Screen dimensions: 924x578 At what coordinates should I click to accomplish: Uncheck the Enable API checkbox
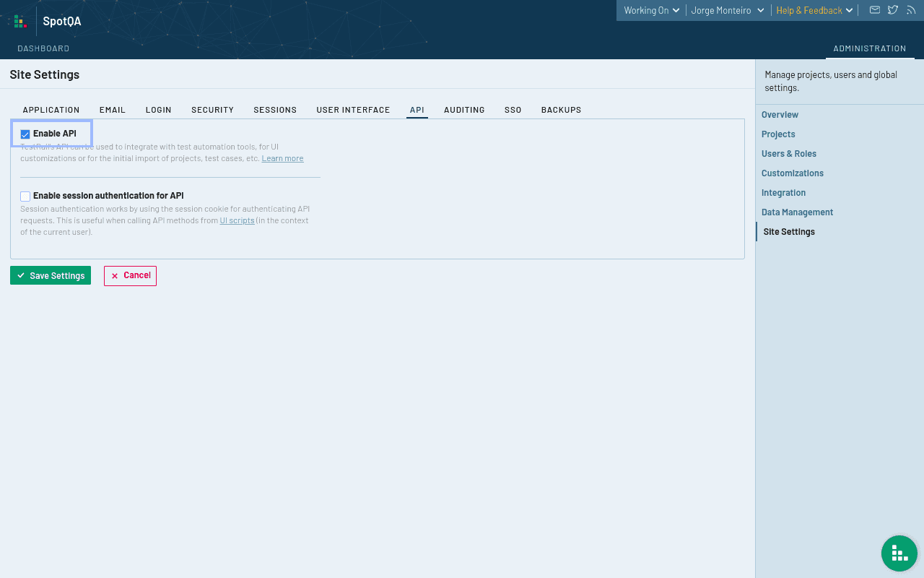click(25, 134)
